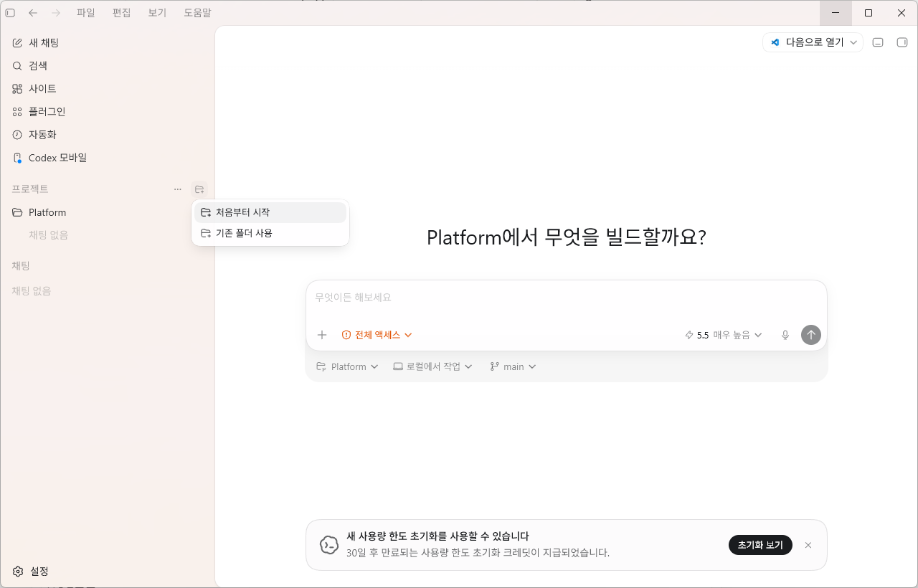918x588 pixels.
Task: Open the 도움말 menu
Action: coord(197,13)
